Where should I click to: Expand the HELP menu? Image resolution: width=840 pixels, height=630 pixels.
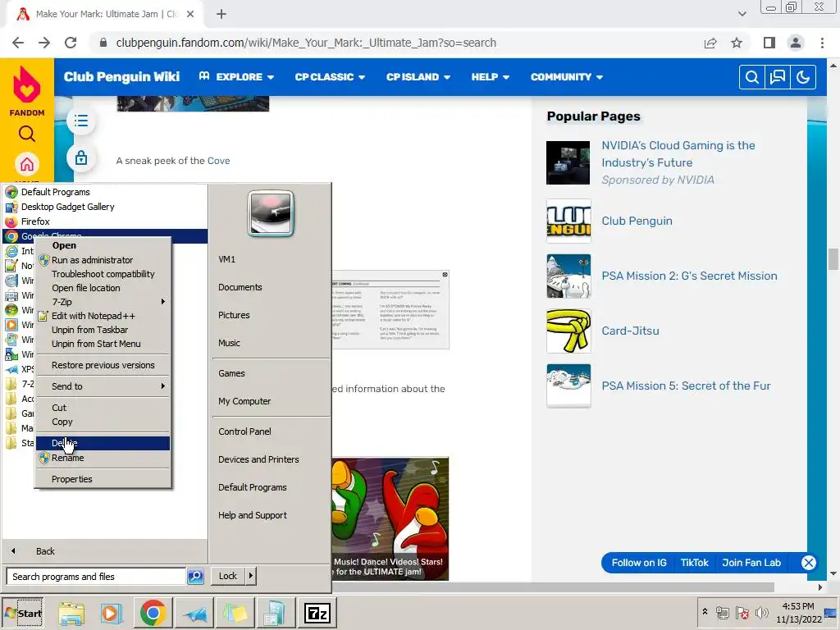491,76
